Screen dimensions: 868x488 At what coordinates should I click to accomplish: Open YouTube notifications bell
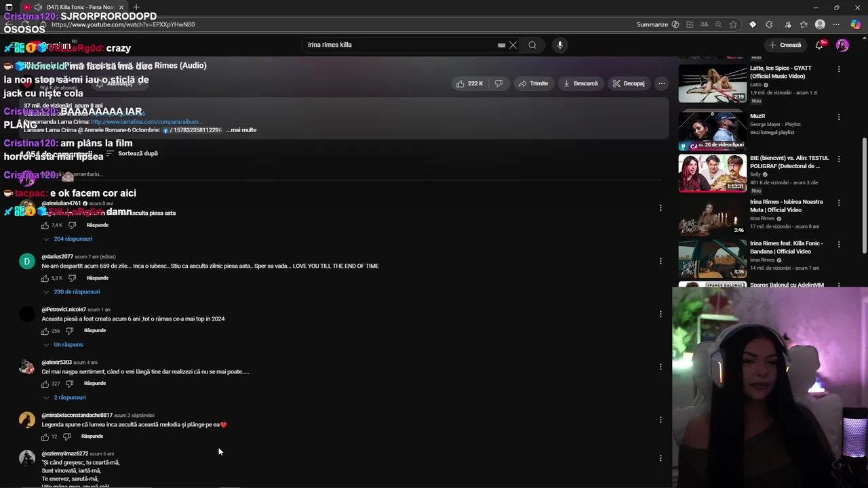point(820,45)
